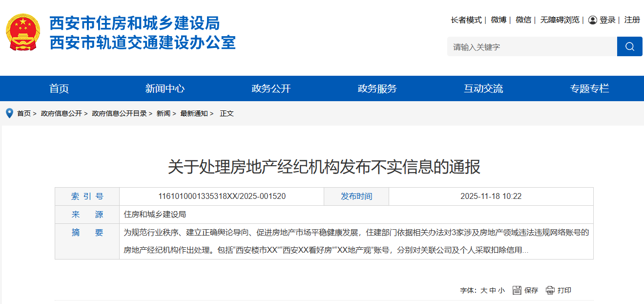Click the national emblem logo
The width and height of the screenshot is (644, 304).
(23, 32)
